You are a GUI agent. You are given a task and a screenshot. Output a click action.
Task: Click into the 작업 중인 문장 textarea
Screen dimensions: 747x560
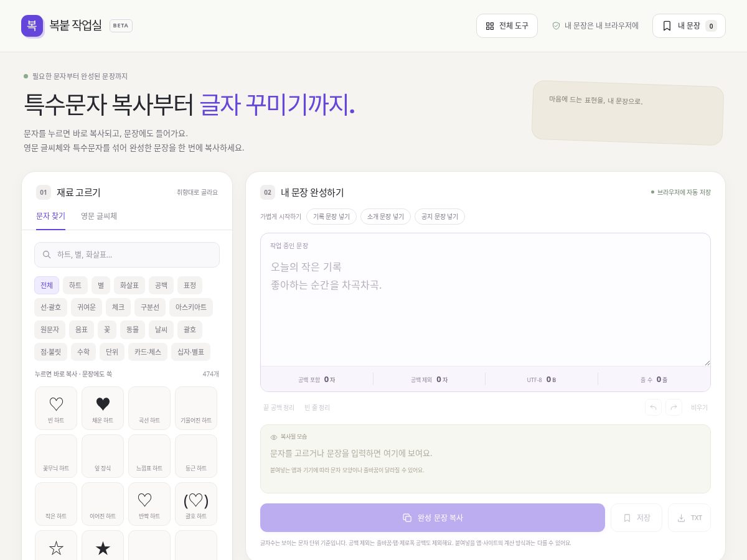click(486, 310)
